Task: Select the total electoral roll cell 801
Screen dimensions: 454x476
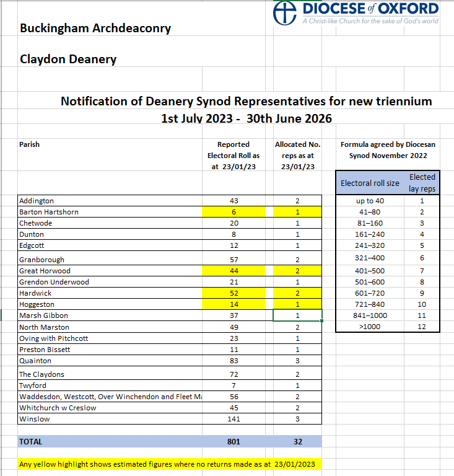Action: tap(234, 442)
